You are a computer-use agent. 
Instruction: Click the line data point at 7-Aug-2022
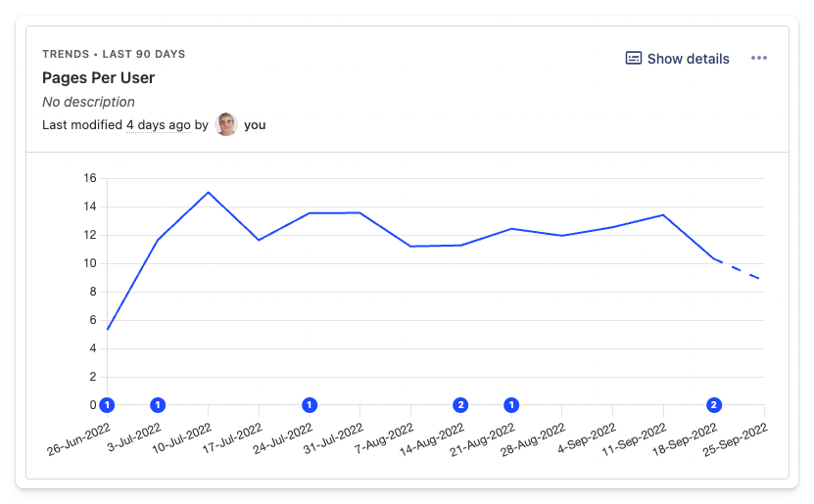410,247
